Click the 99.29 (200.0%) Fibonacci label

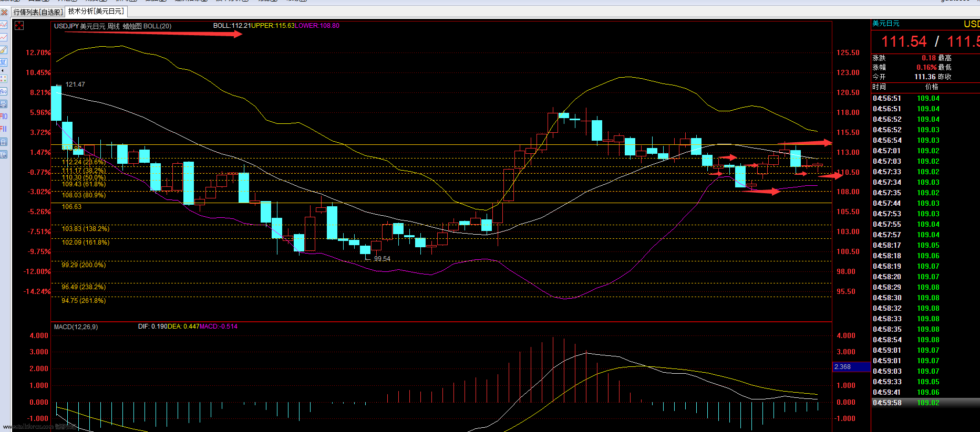(x=84, y=265)
